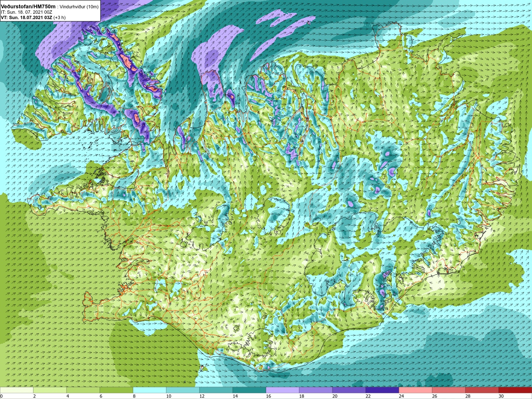Image resolution: width=532 pixels, height=399 pixels.
Task: Click the legend scale label '10'
Action: [169, 396]
